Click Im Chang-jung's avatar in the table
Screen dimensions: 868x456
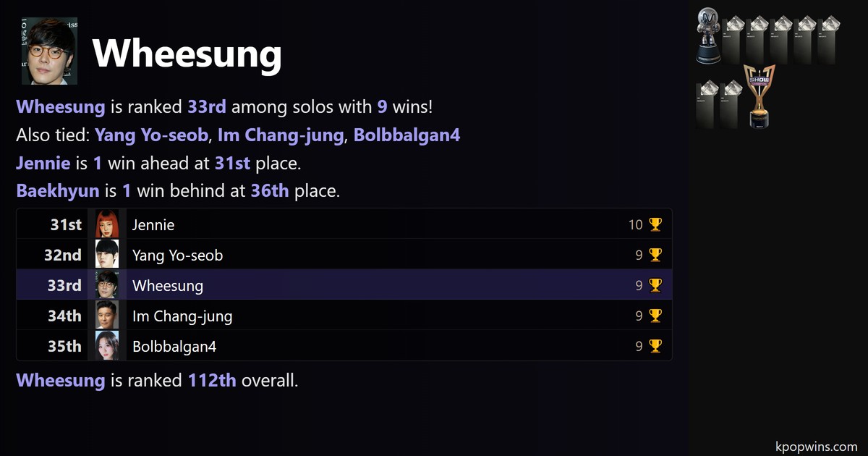click(107, 316)
